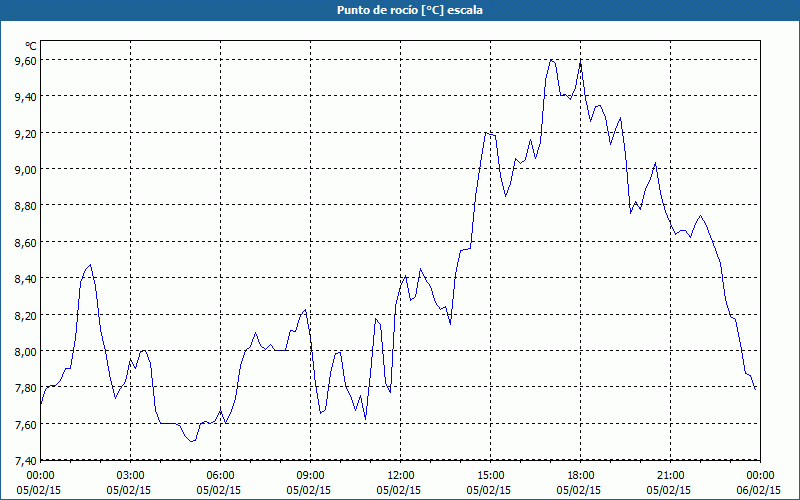Select the 7,80 y-axis value

click(x=26, y=388)
